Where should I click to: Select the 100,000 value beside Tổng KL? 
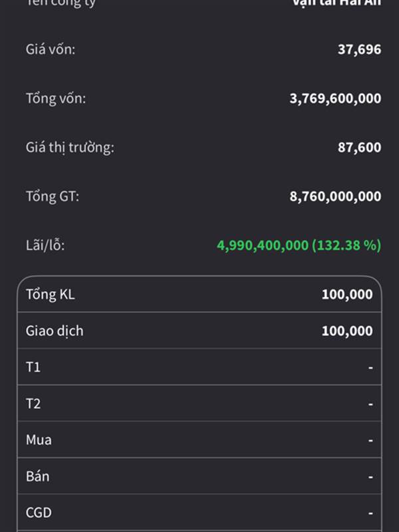347,294
